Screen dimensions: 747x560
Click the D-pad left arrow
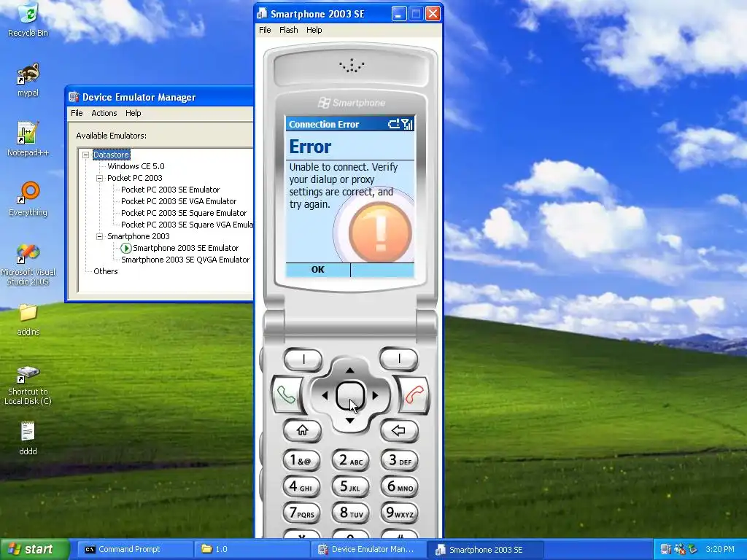click(325, 395)
